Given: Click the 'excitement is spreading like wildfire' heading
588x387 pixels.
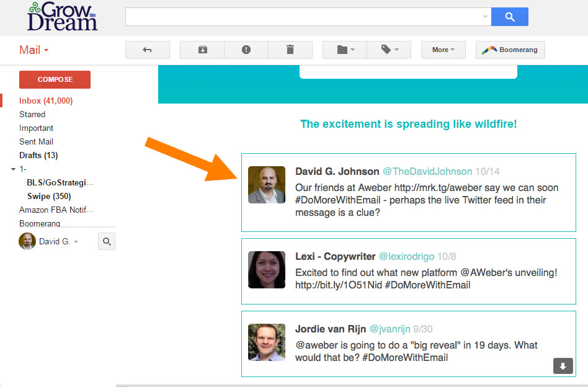Looking at the screenshot, I should 408,124.
